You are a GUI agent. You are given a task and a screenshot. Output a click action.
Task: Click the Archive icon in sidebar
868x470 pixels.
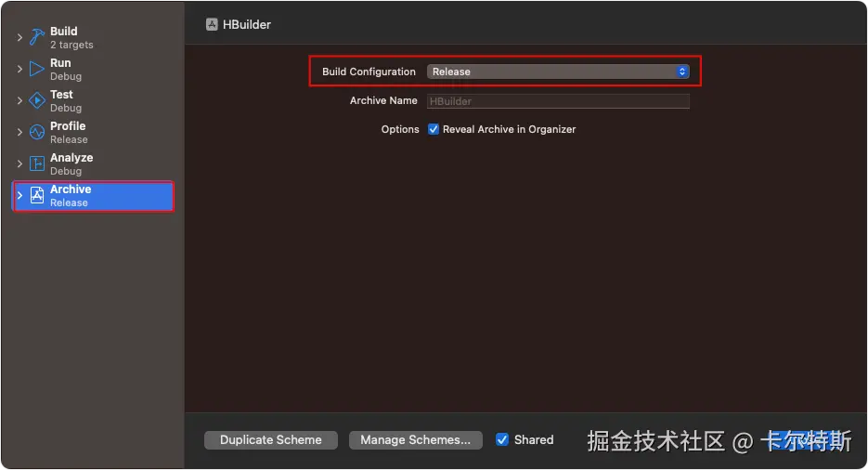click(x=37, y=195)
